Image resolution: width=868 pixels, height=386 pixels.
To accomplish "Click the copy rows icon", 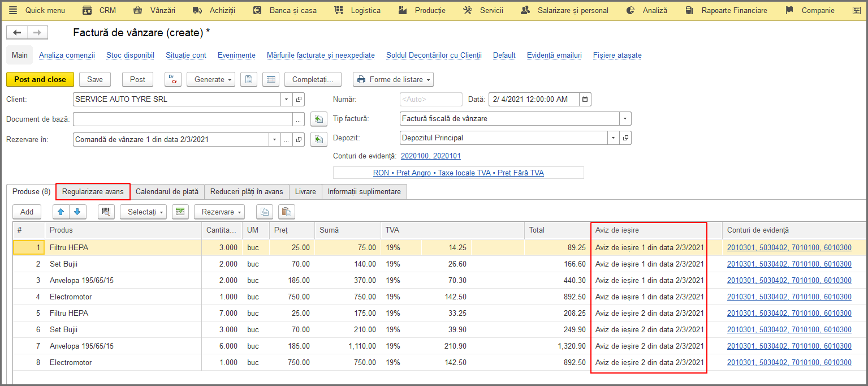I will tap(265, 212).
